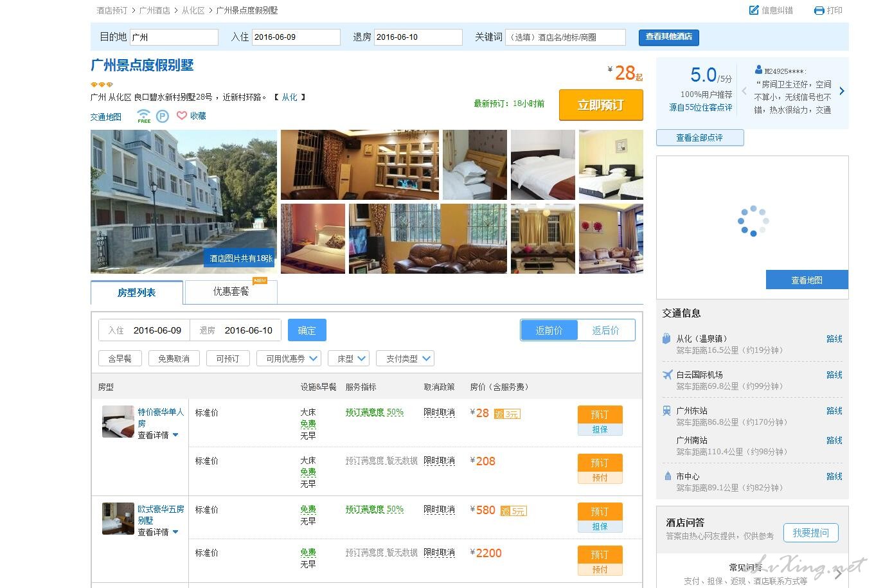Click the 特价豪华单人房 room name link
The height and width of the screenshot is (588, 874).
click(161, 418)
